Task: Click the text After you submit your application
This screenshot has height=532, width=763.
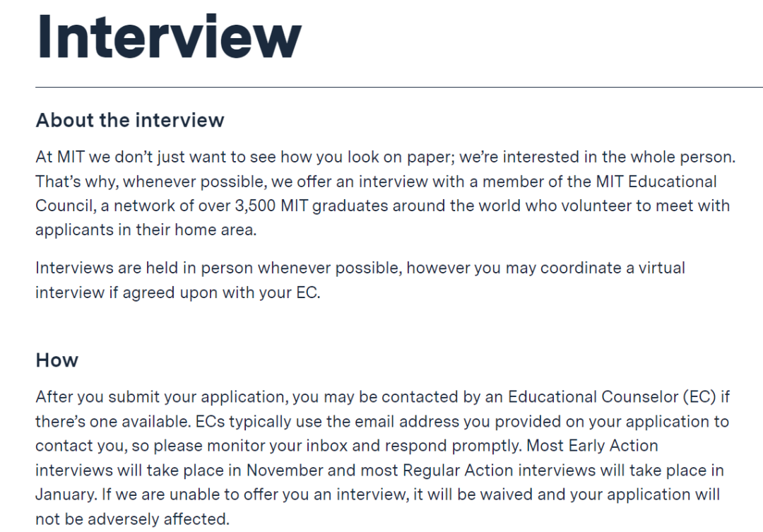Action: [162, 396]
